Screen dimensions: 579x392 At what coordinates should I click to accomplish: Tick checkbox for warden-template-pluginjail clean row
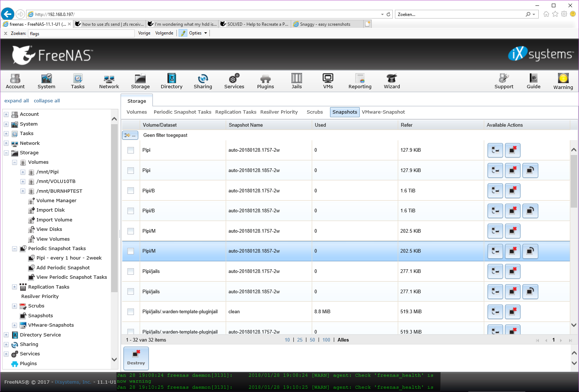131,312
